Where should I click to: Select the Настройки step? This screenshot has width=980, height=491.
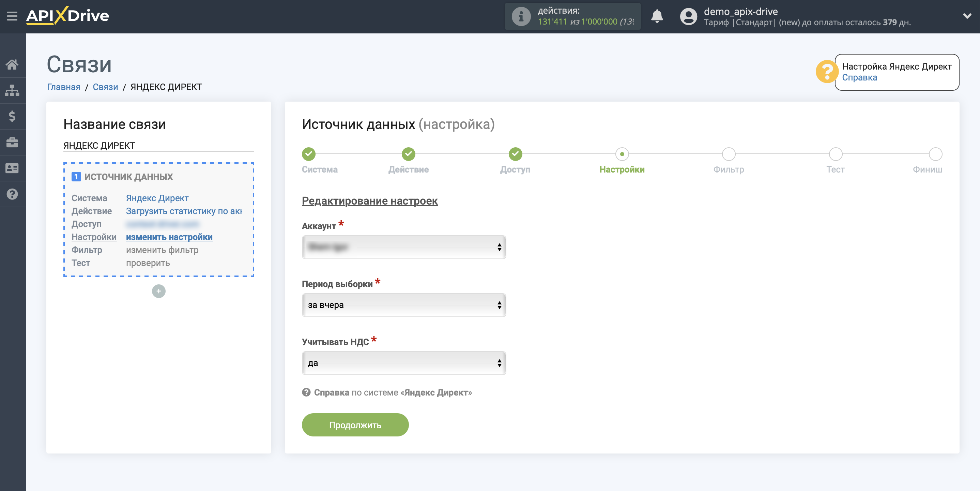coord(622,154)
